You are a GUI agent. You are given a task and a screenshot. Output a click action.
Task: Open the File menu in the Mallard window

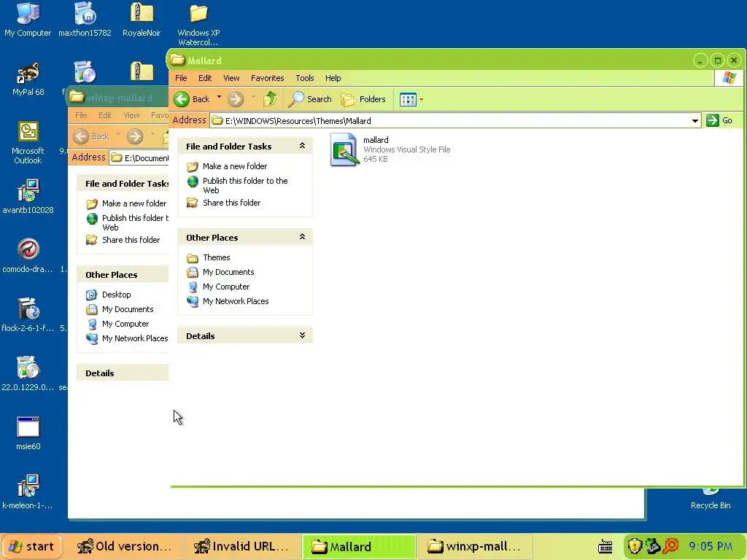tap(181, 78)
